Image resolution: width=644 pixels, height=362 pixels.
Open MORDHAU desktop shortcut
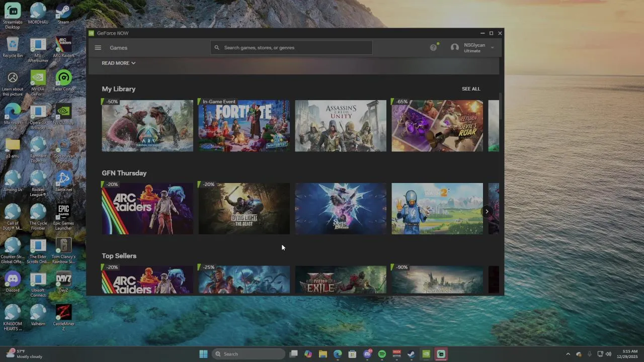[38, 14]
